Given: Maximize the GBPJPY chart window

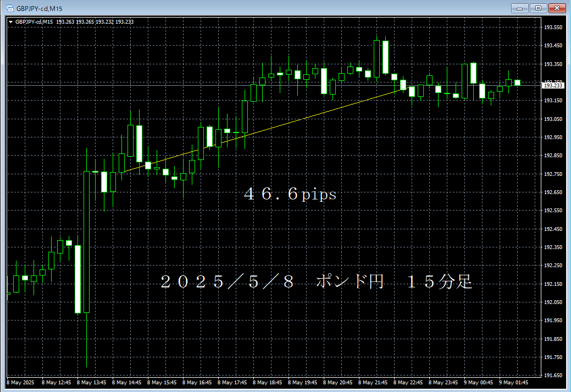Looking at the screenshot, I should tap(538, 8).
